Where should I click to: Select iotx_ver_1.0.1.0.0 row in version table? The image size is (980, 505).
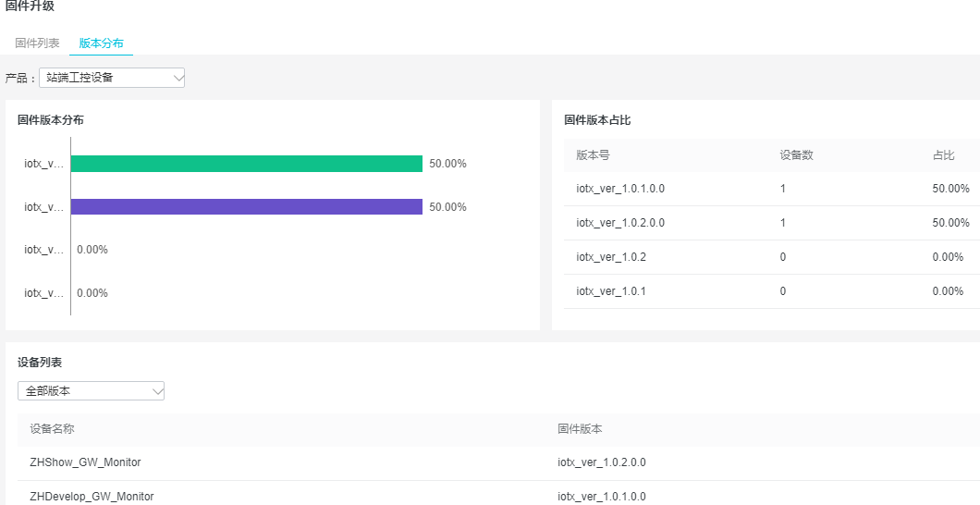620,189
